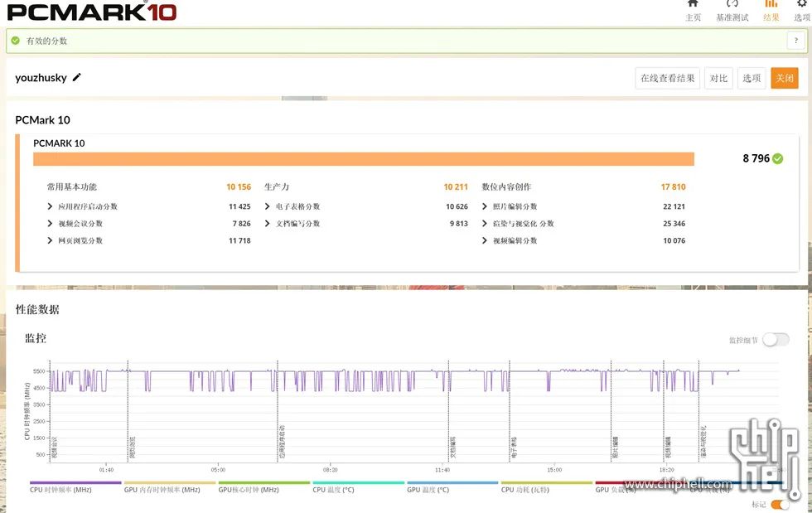
Task: Click the 生产力 score 10 211
Action: pos(456,186)
